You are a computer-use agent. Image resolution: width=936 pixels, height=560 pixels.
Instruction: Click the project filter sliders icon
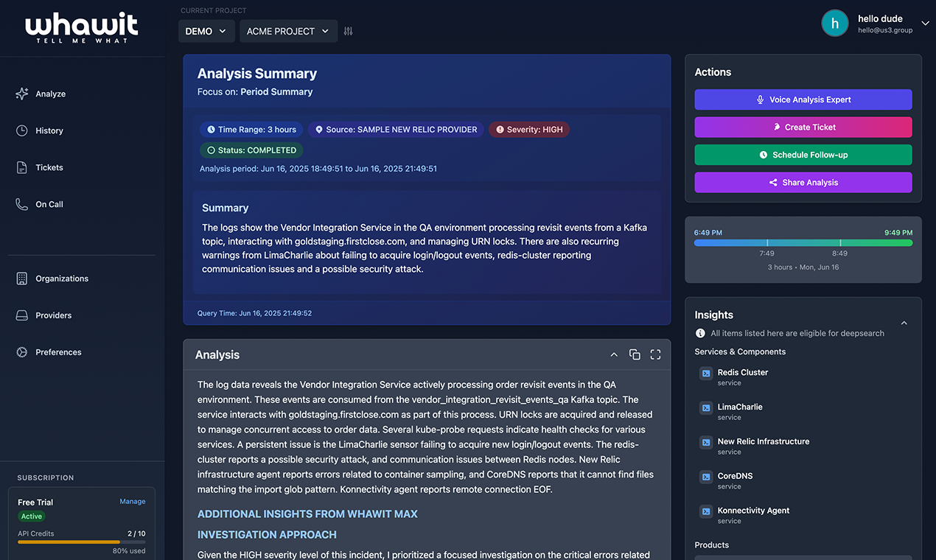pyautogui.click(x=349, y=31)
